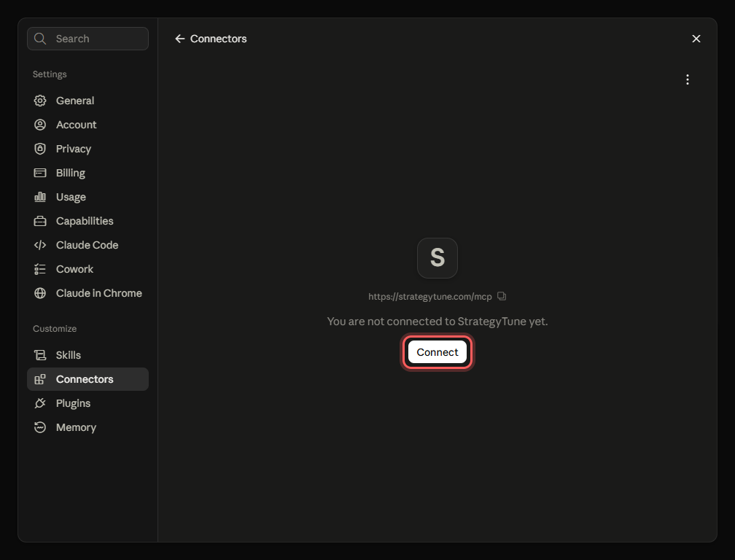Screen dimensions: 735x560
Task: Click the Connectors page title text
Action: point(219,39)
